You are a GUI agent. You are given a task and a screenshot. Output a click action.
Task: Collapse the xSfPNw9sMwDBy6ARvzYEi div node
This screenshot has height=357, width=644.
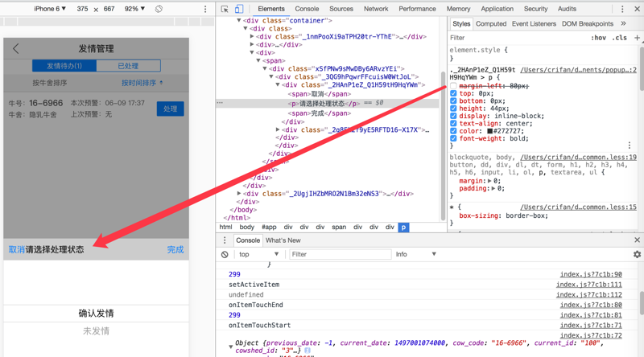coord(265,68)
